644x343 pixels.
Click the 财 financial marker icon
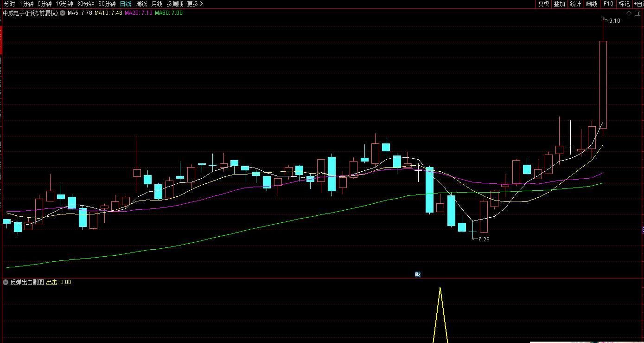click(418, 274)
